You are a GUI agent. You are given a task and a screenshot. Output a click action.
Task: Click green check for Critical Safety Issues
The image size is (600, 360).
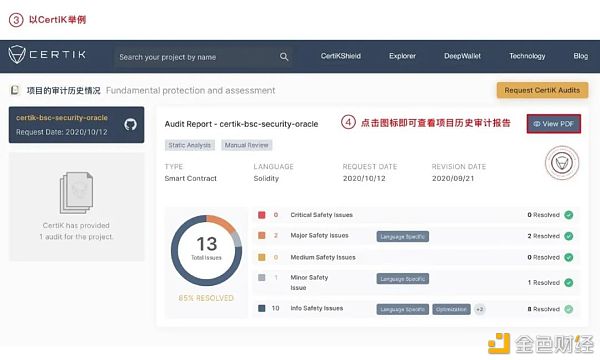click(x=569, y=215)
